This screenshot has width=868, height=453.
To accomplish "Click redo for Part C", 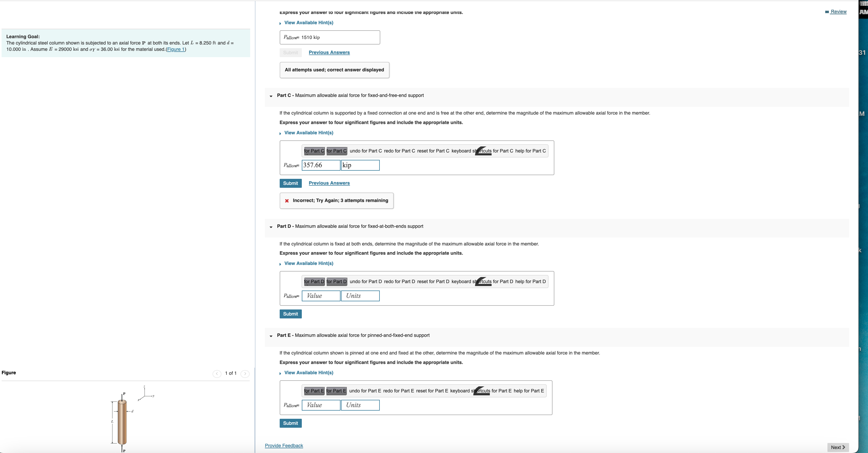I will click(399, 151).
